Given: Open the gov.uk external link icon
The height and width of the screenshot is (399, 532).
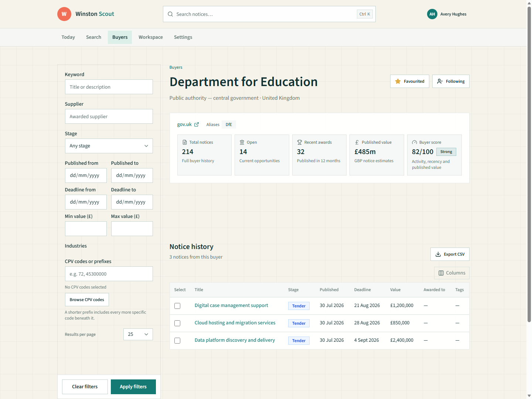Looking at the screenshot, I should 197,125.
